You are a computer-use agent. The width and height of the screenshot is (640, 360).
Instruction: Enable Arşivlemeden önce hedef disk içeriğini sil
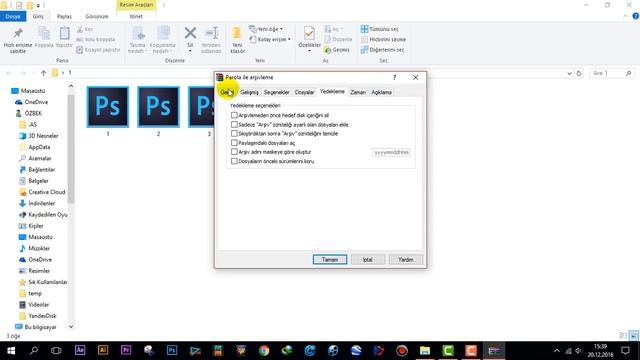tap(234, 115)
